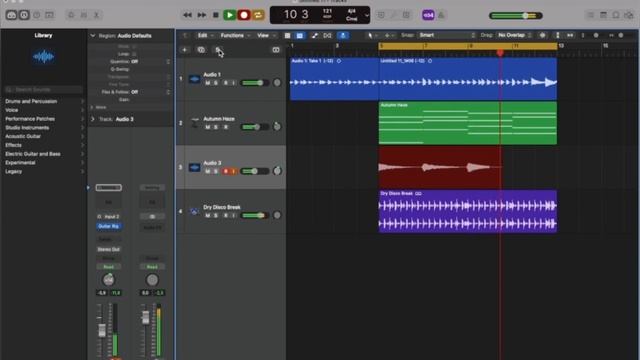This screenshot has height=360, width=640.
Task: Open the Edit menu in Tracks area
Action: point(205,36)
